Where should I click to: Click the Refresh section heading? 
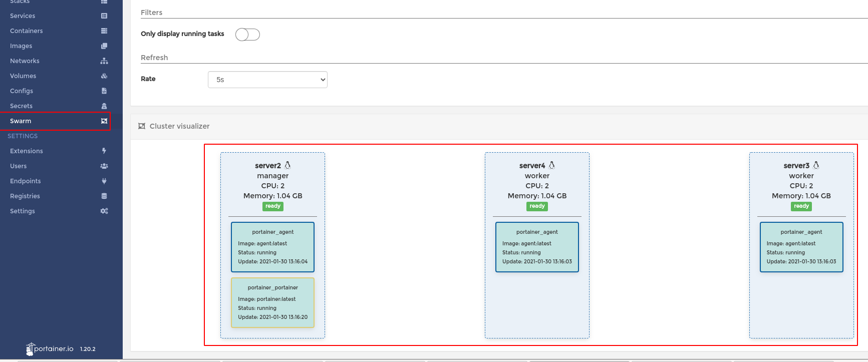click(x=154, y=58)
